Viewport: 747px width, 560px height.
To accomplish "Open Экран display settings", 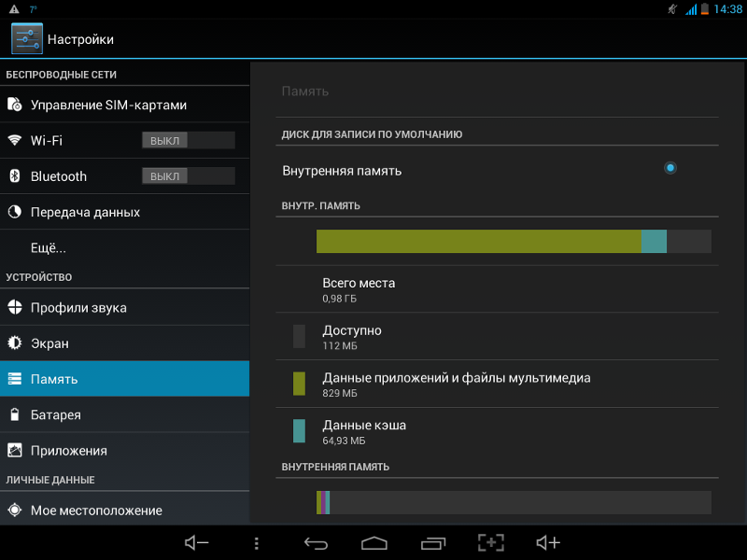I will 125,343.
